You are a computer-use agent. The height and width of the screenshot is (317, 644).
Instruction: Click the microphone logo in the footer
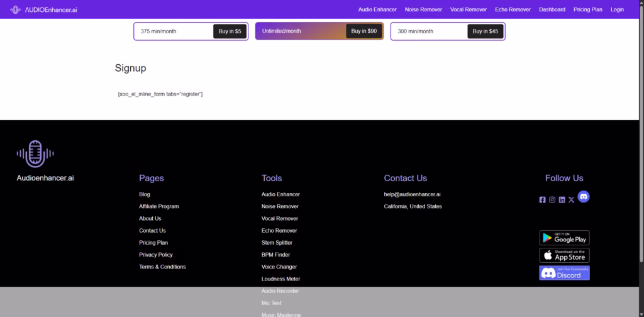(x=35, y=153)
